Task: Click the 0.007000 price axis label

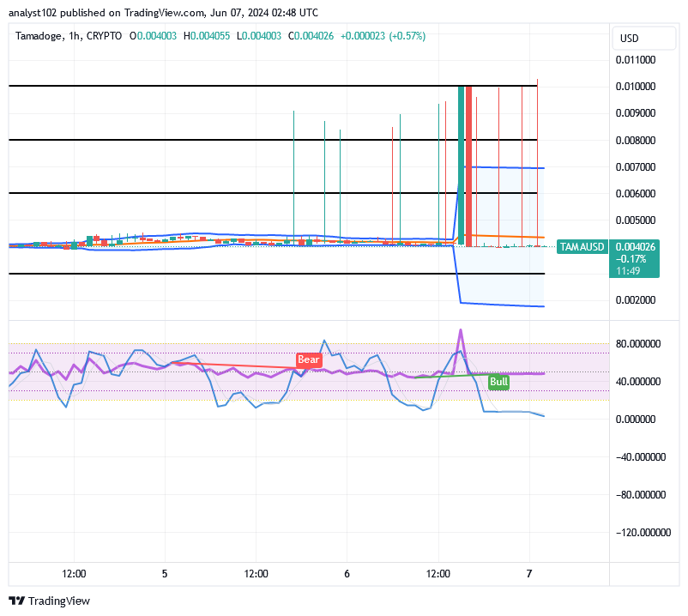Action: (636, 167)
